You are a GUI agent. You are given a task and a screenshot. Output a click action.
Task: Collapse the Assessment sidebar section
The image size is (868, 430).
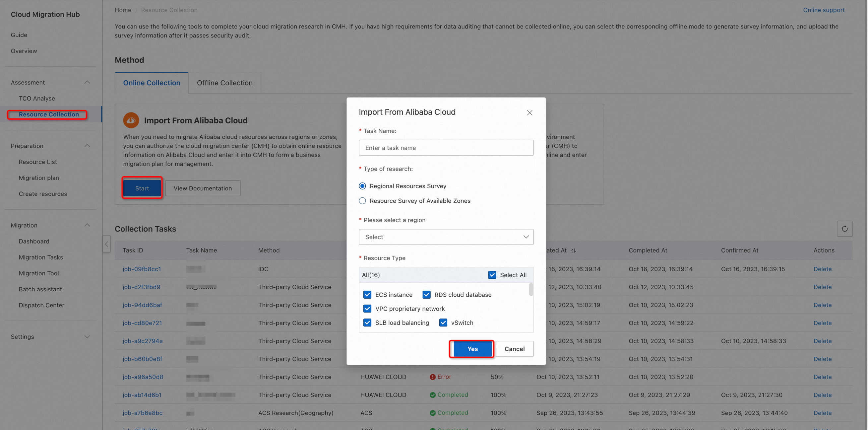pyautogui.click(x=87, y=82)
